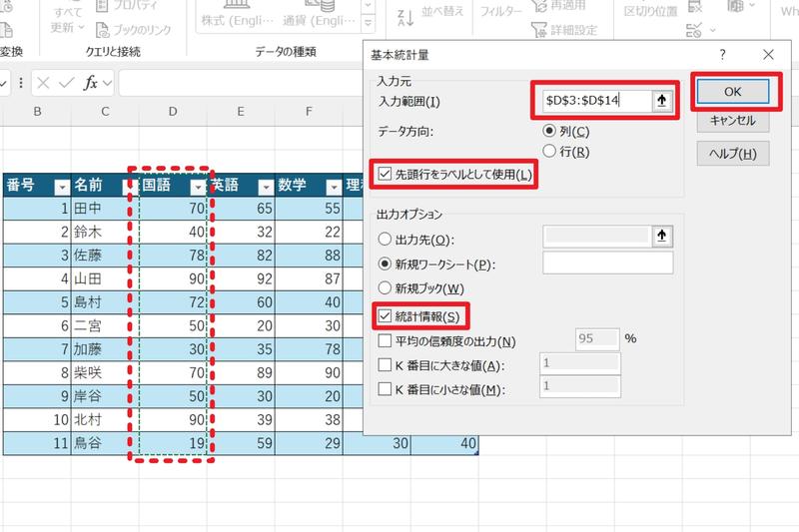Click the cell with name 島村
The width and height of the screenshot is (799, 532).
pos(105,301)
